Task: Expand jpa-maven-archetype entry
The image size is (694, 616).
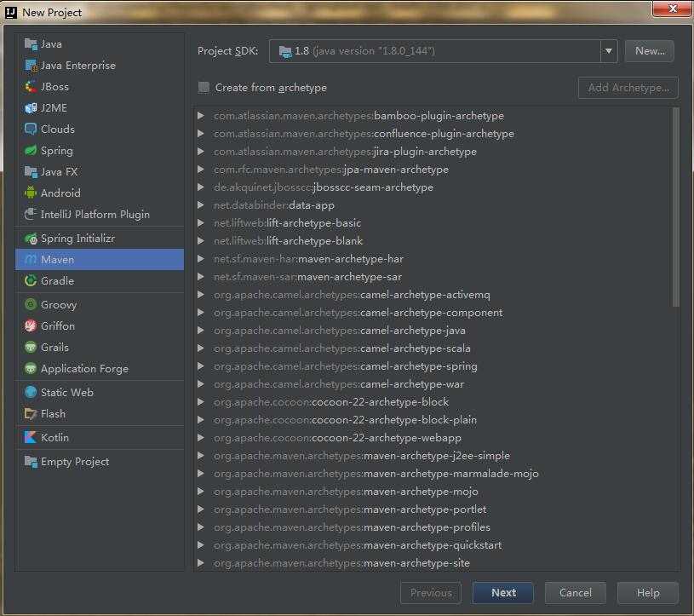Action: (x=200, y=170)
